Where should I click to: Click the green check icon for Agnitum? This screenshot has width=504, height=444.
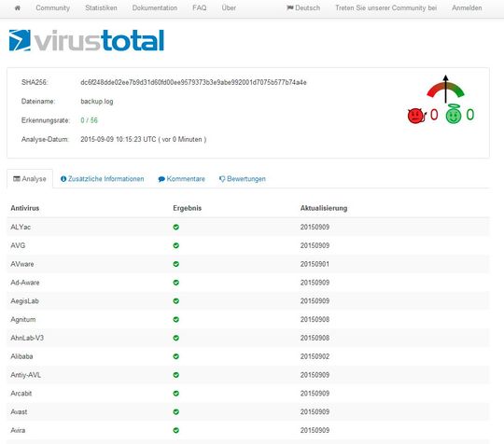click(175, 319)
